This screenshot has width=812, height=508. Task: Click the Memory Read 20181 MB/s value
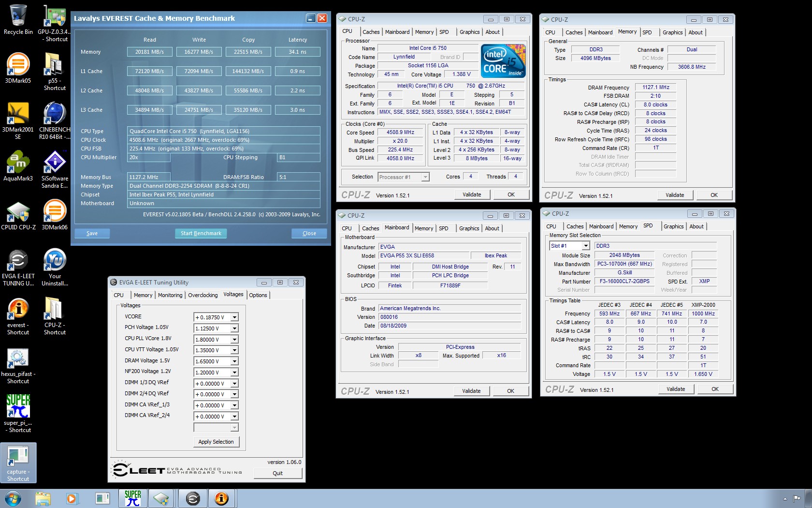pos(149,52)
